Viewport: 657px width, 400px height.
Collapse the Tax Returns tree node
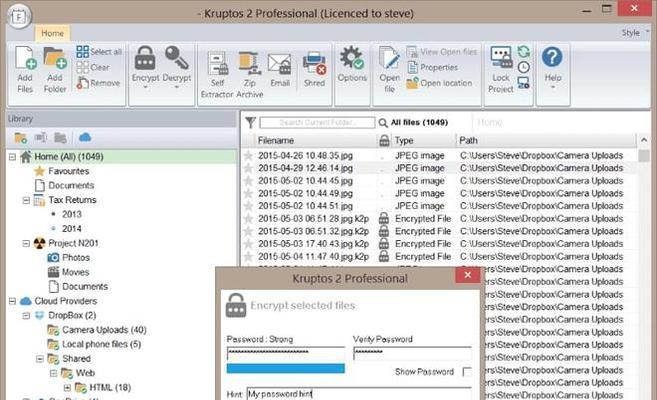click(x=26, y=200)
